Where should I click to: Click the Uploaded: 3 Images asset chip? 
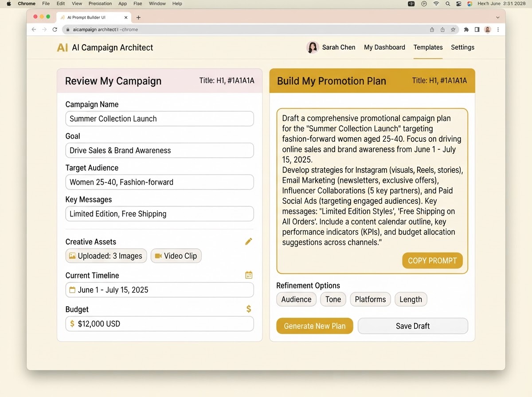pos(106,256)
